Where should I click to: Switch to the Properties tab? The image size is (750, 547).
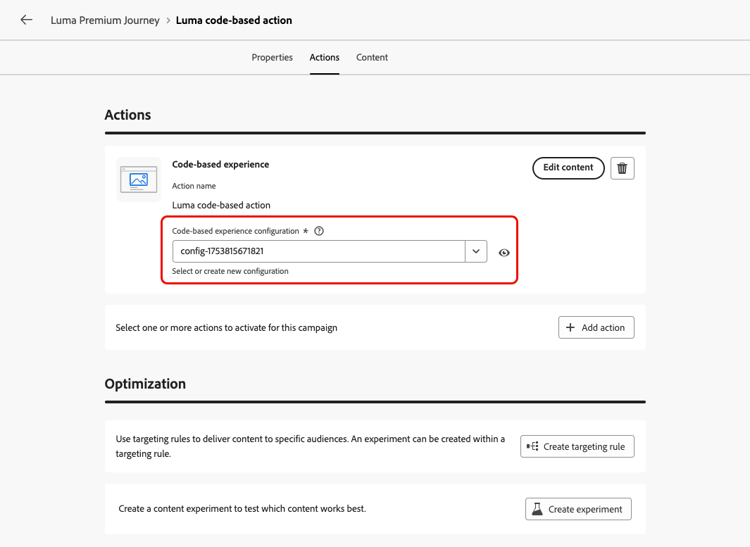click(272, 58)
